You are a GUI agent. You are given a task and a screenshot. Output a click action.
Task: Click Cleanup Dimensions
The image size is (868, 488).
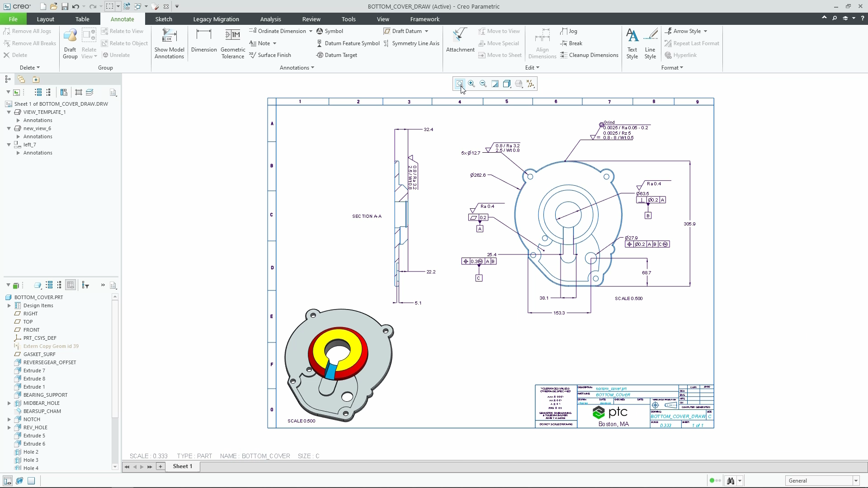click(589, 55)
